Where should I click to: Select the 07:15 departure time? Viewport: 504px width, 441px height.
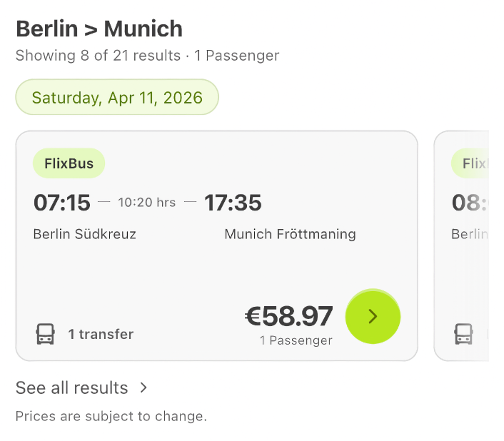62,203
